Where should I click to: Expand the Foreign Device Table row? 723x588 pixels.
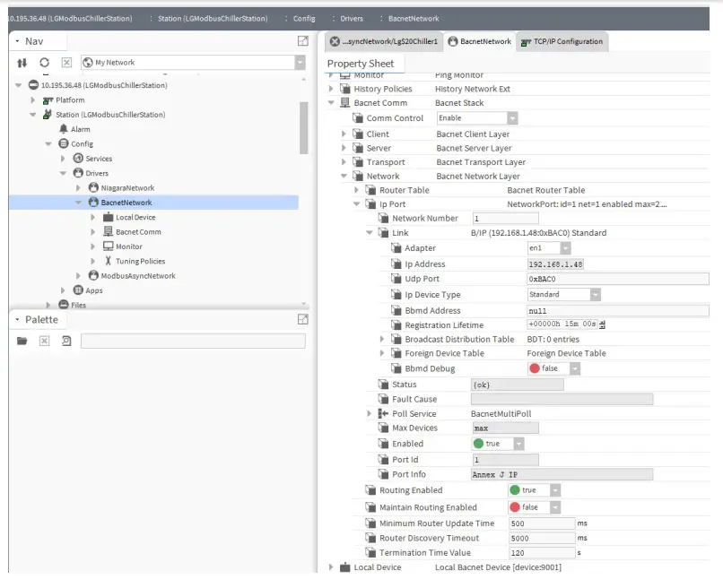click(382, 353)
